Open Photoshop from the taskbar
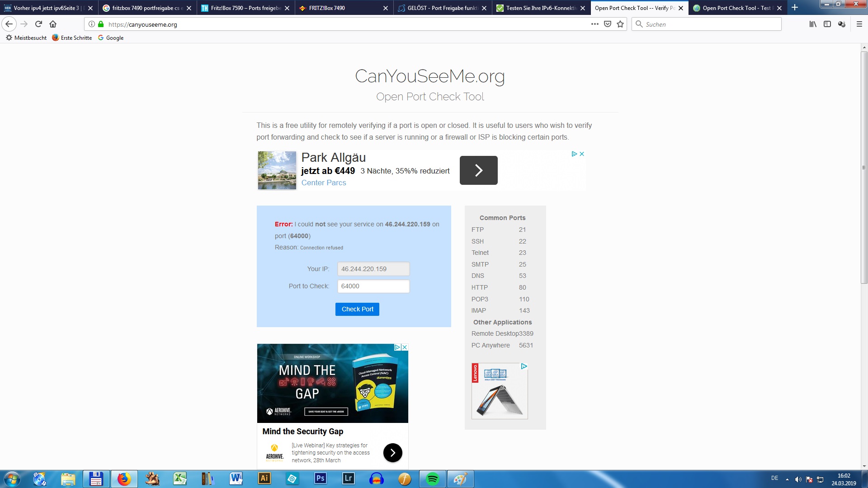This screenshot has height=488, width=868. [x=320, y=479]
